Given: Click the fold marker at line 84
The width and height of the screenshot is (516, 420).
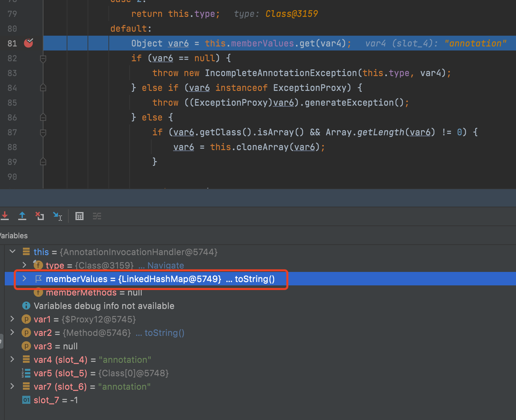Looking at the screenshot, I should click(43, 88).
